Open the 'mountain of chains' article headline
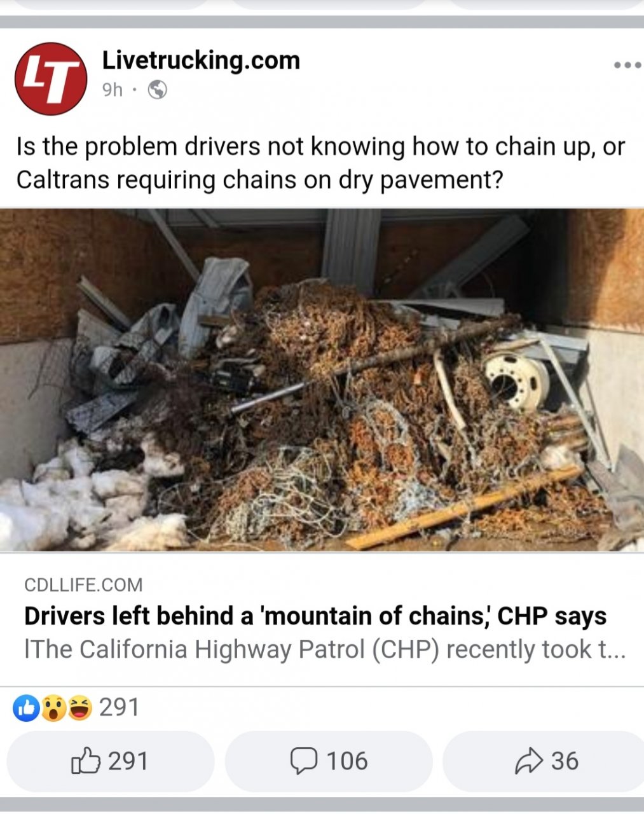This screenshot has height=814, width=644. tap(315, 616)
